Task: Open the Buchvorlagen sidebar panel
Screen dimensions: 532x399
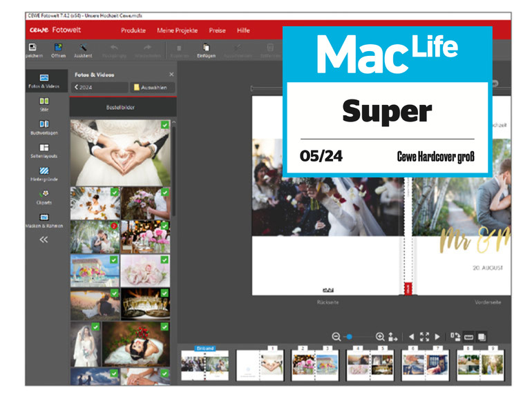Action: [x=44, y=128]
